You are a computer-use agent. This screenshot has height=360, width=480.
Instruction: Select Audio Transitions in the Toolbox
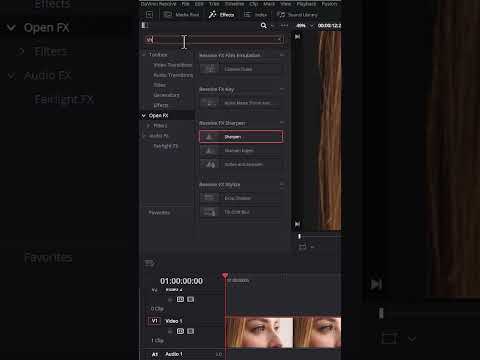tap(173, 75)
